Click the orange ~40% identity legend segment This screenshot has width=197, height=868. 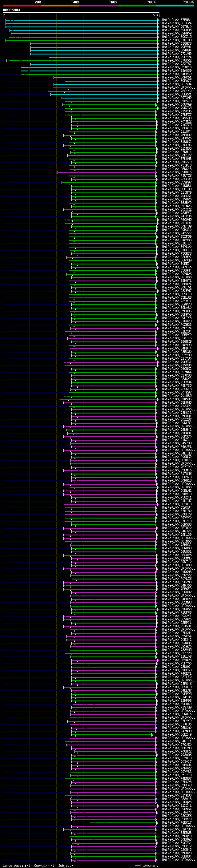pyautogui.click(x=60, y=6)
